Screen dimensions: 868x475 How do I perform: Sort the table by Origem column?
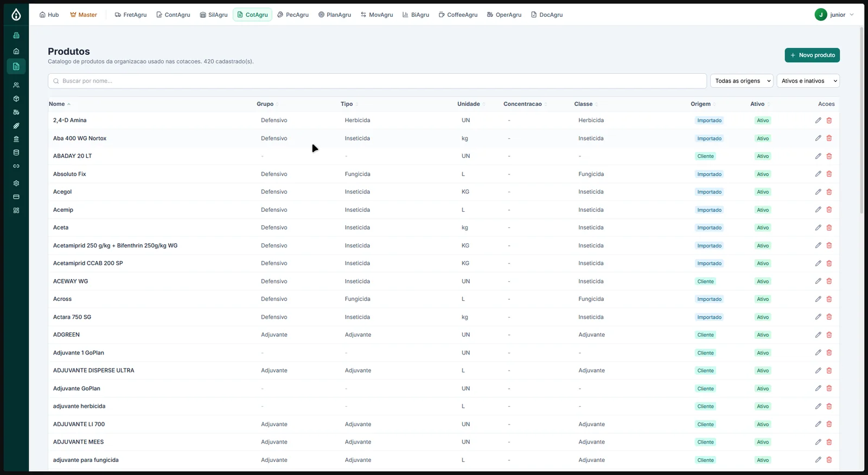703,104
